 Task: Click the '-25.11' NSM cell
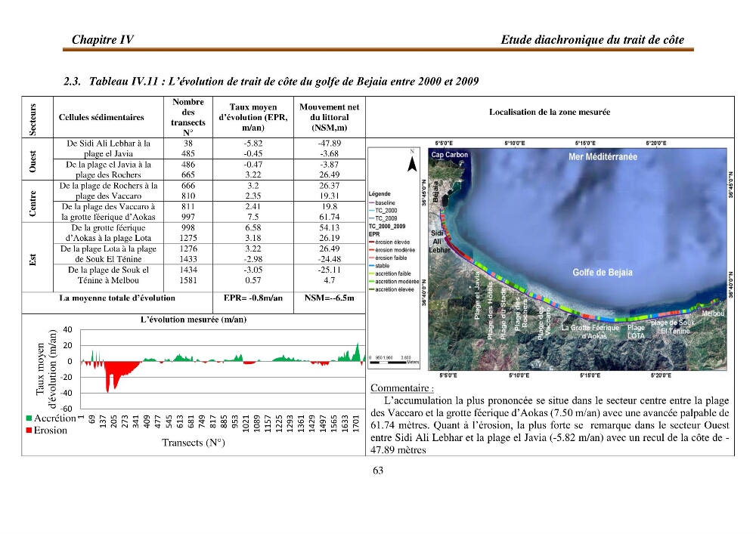click(x=330, y=270)
